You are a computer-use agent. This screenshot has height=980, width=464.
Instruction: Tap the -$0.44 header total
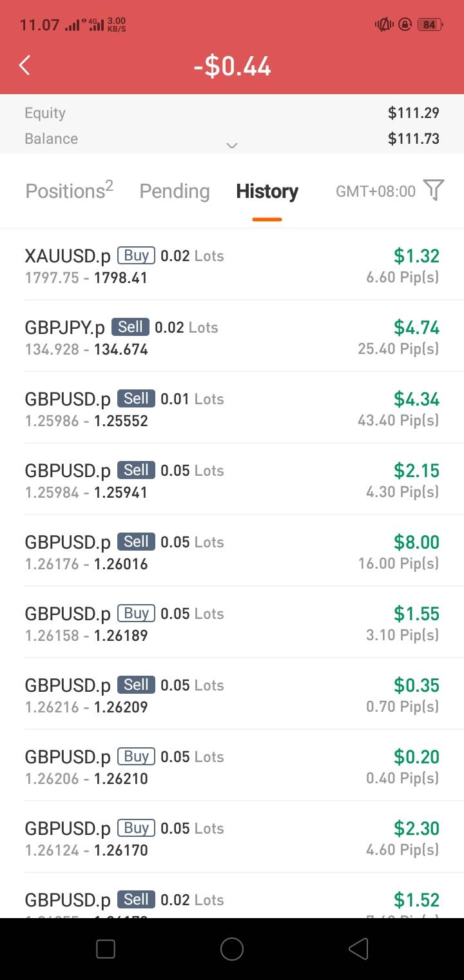pos(232,66)
